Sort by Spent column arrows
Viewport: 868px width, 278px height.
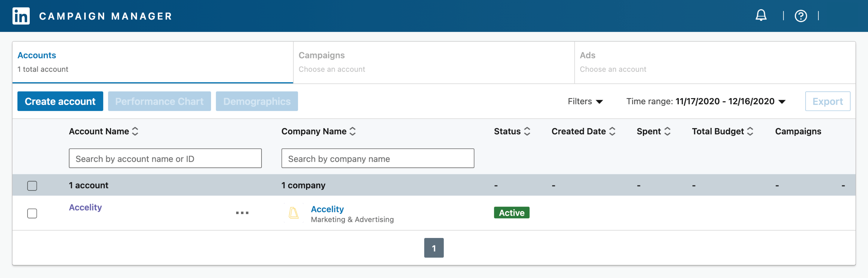coord(667,131)
